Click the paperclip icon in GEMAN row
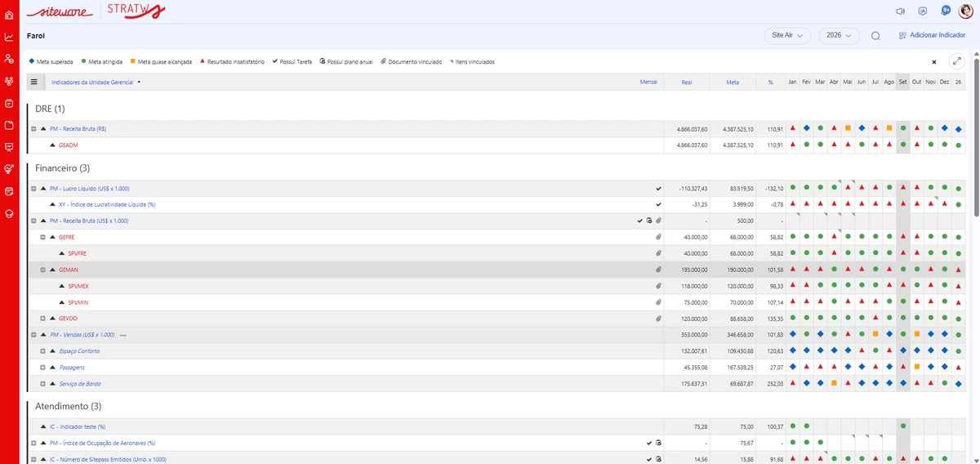This screenshot has height=464, width=980. coord(658,270)
